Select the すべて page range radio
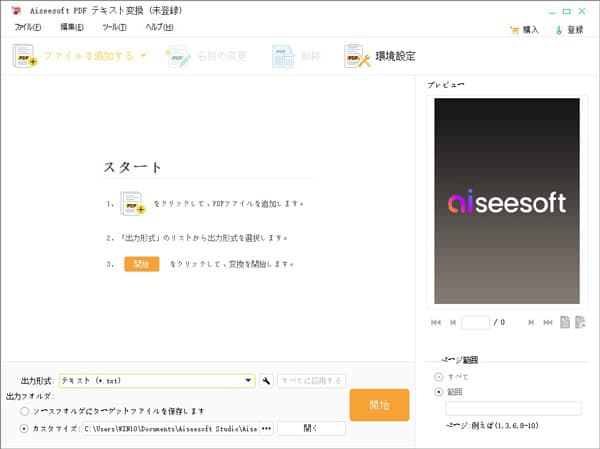Image resolution: width=600 pixels, height=449 pixels. point(439,377)
